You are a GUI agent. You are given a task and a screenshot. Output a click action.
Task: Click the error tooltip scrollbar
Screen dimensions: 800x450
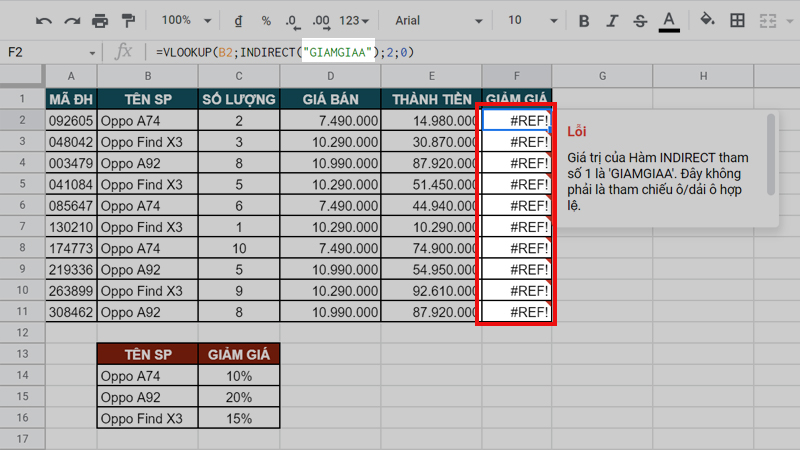click(x=771, y=154)
